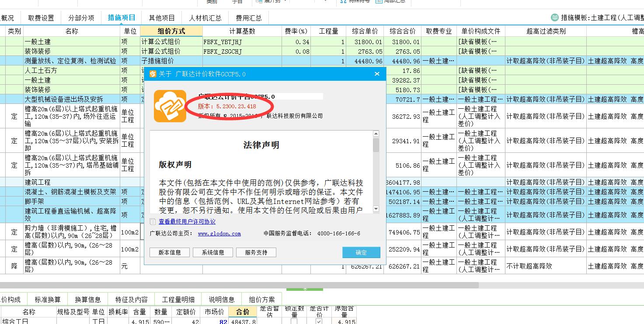Open the 换算信息 tab
The image size is (644, 324).
pos(88,300)
